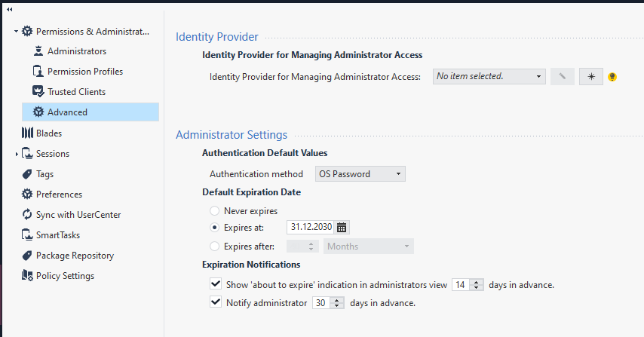Select the Expires after radio option

pyautogui.click(x=215, y=247)
